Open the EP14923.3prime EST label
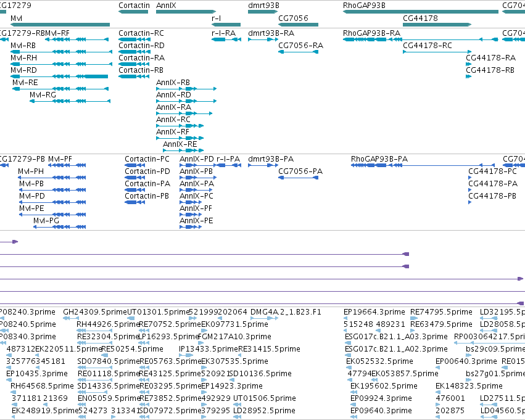525x420 pixels. click(232, 385)
